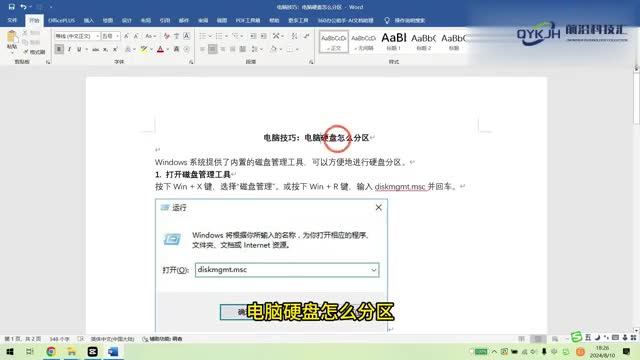
Task: Toggle Italic formatting
Action: point(69,49)
